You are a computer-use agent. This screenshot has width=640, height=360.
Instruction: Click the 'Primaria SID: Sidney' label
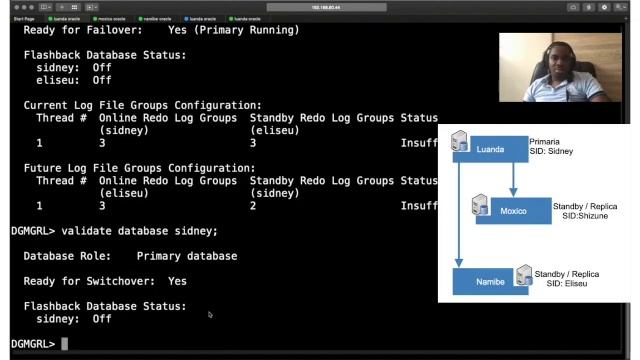click(x=551, y=147)
